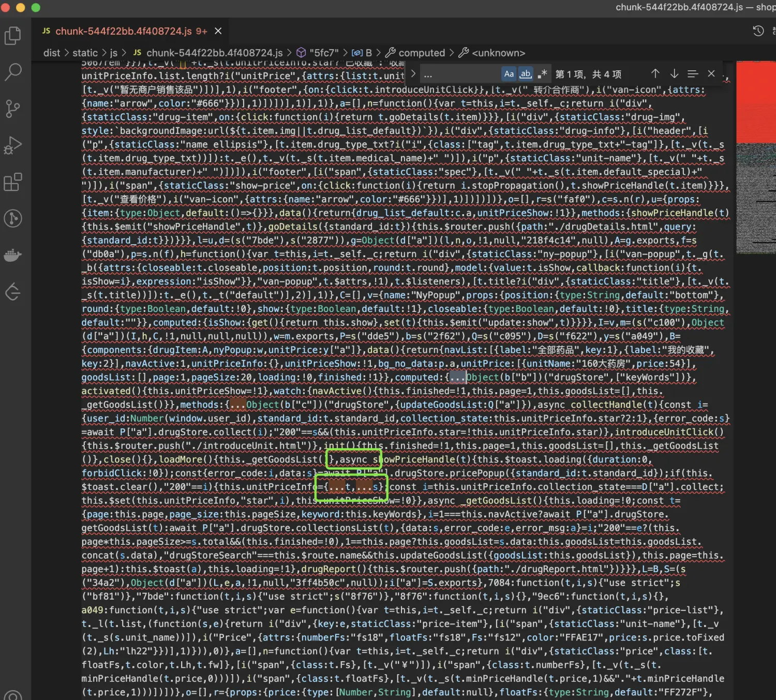The image size is (776, 700).
Task: Toggle Match Whole Word in find widget
Action: (x=526, y=74)
